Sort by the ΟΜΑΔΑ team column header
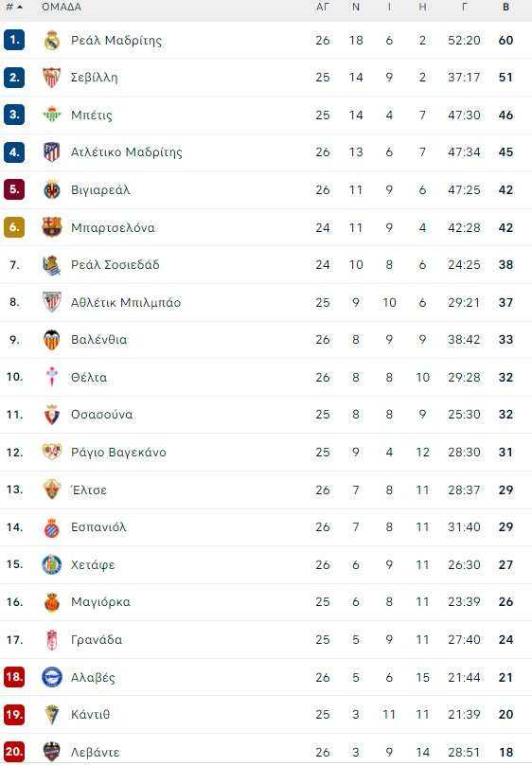Screen dimensions: 532x766 coord(62,8)
